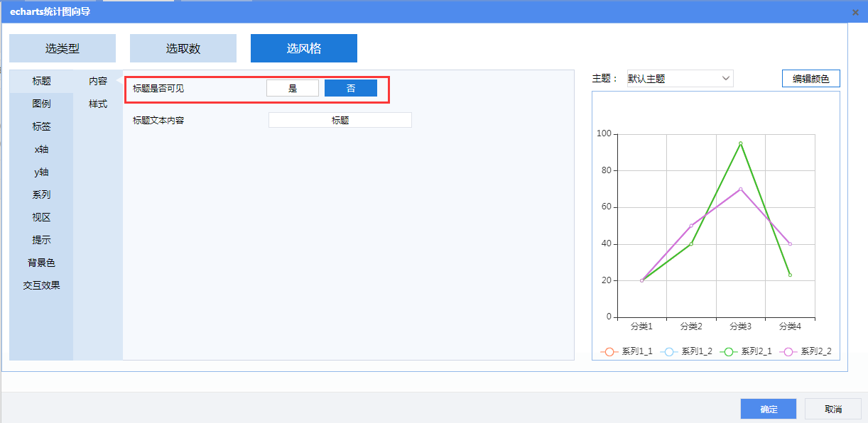
Task: Toggle 系列1_2 legend icon
Action: click(x=669, y=351)
